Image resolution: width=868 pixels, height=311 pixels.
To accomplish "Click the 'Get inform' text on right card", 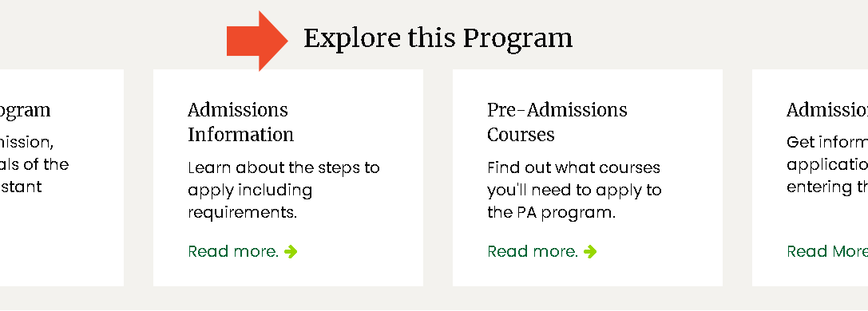I will point(827,143).
